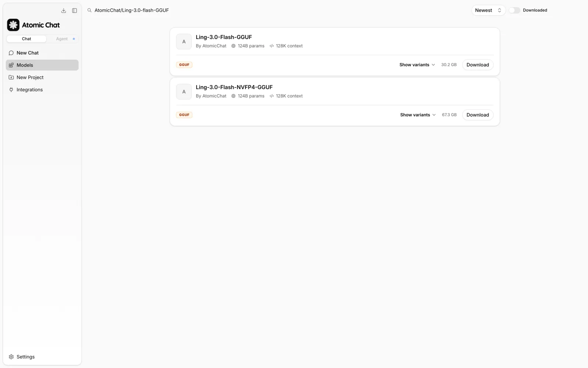
Task: Click params chip icon on Ling-3.0-Flash-NVFP4-GGUF
Action: click(233, 96)
